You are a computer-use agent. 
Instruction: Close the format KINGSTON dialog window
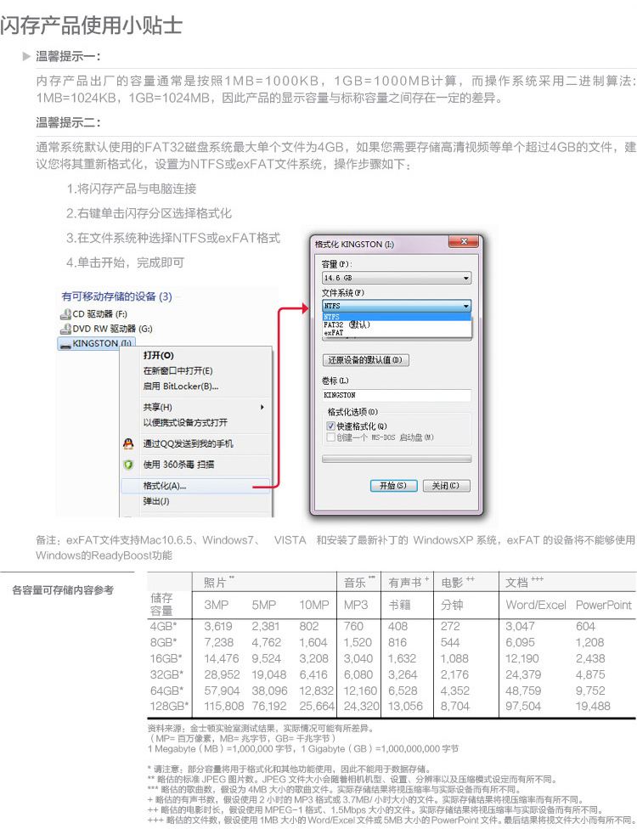coord(463,244)
